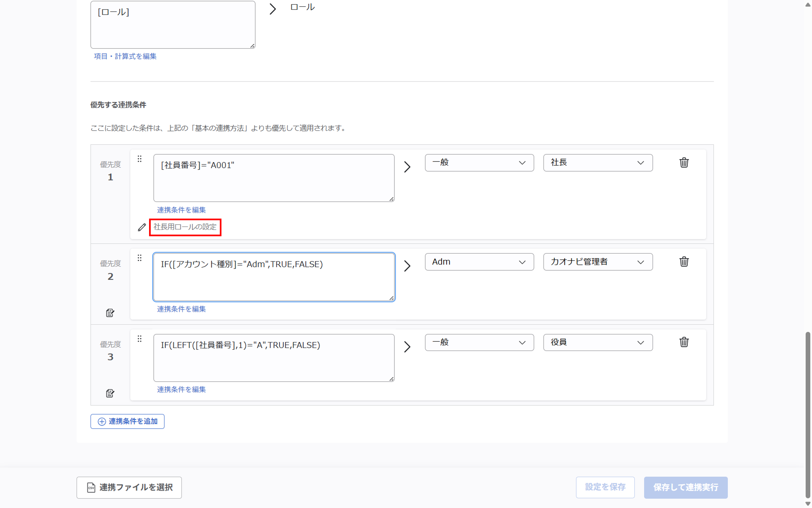The height and width of the screenshot is (508, 812).
Task: Open the カオナビ管理者 role dropdown
Action: pyautogui.click(x=598, y=262)
